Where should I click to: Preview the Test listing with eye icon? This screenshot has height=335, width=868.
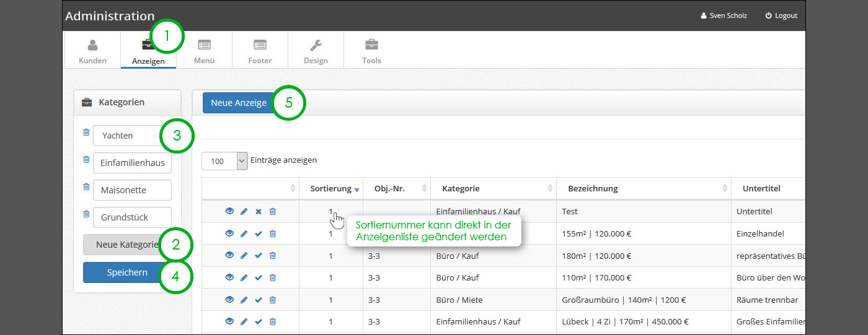pos(229,212)
